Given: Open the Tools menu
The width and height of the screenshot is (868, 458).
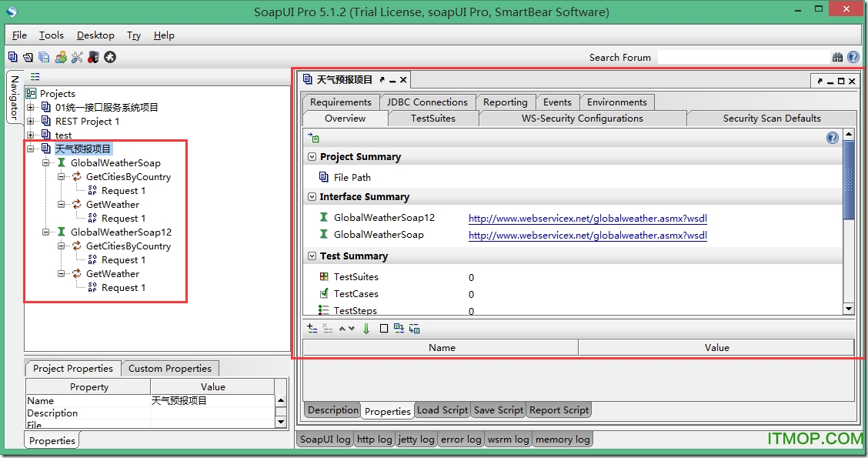Looking at the screenshot, I should coord(52,35).
